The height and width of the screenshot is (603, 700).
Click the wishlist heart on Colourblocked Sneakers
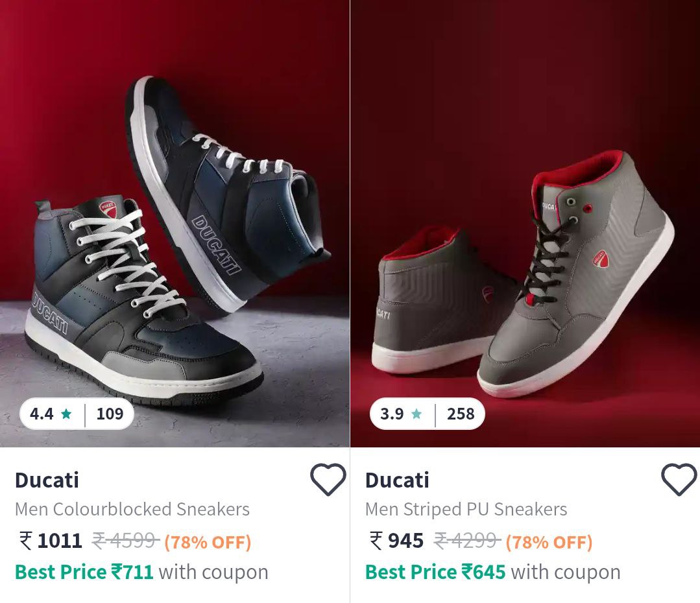(328, 480)
